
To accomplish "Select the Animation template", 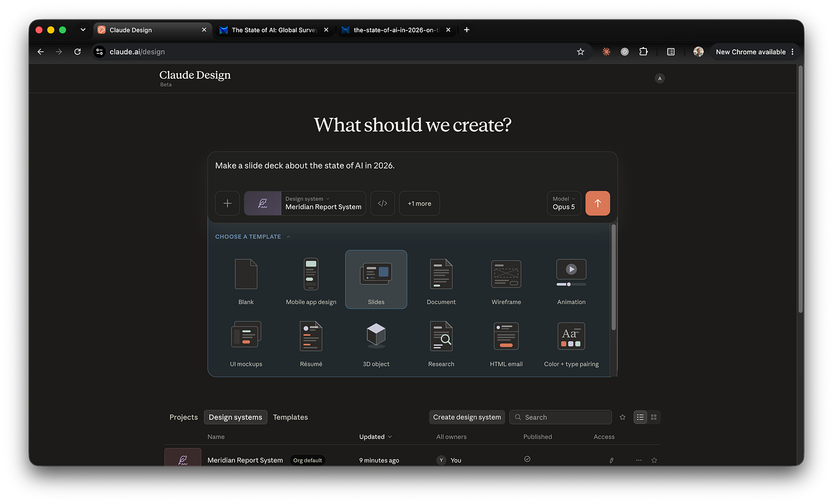I will pyautogui.click(x=572, y=280).
